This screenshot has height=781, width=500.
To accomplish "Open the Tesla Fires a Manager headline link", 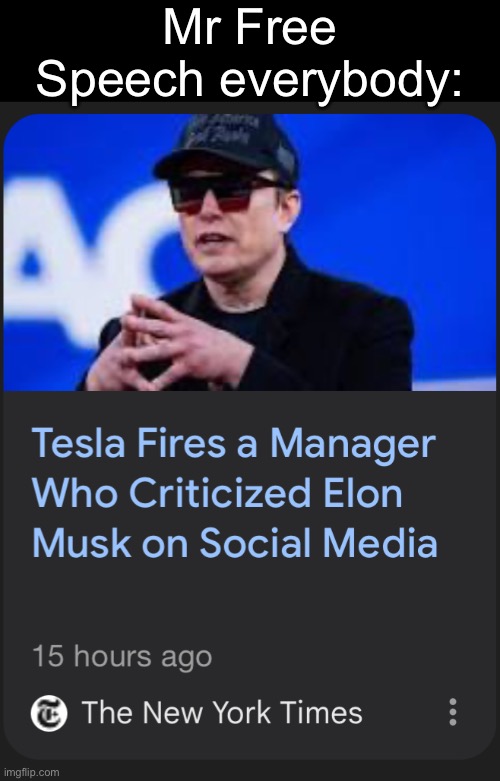I will [235, 494].
